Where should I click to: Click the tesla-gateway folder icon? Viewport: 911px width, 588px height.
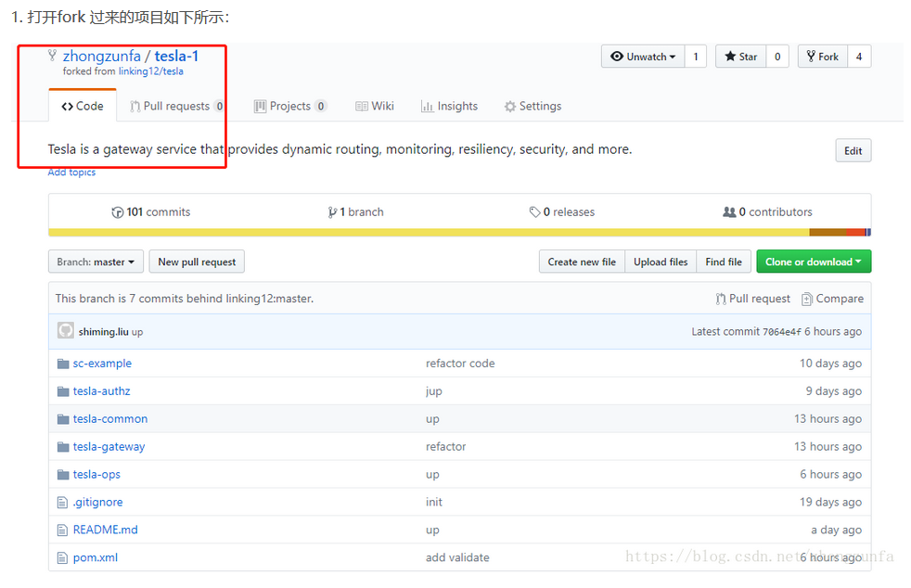[x=63, y=447]
